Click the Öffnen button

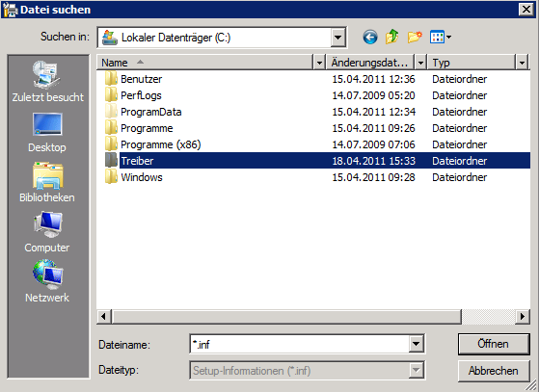coord(494,344)
